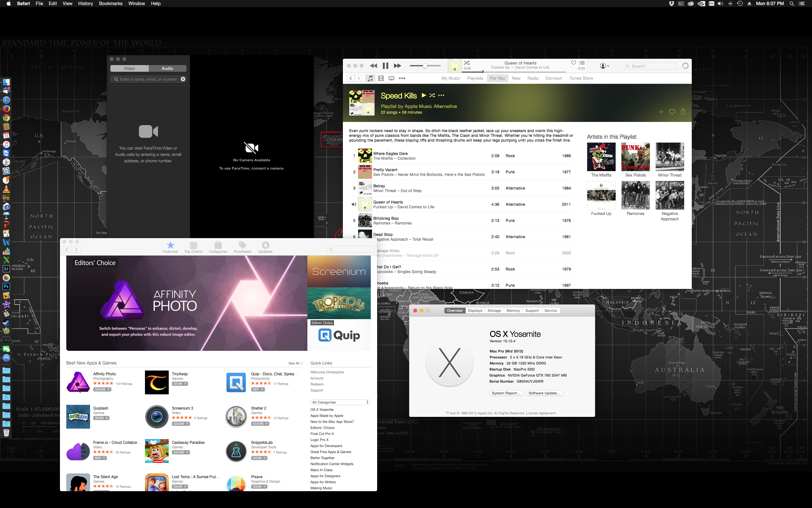Open Top Charts in App Store
812x508 pixels.
point(193,247)
